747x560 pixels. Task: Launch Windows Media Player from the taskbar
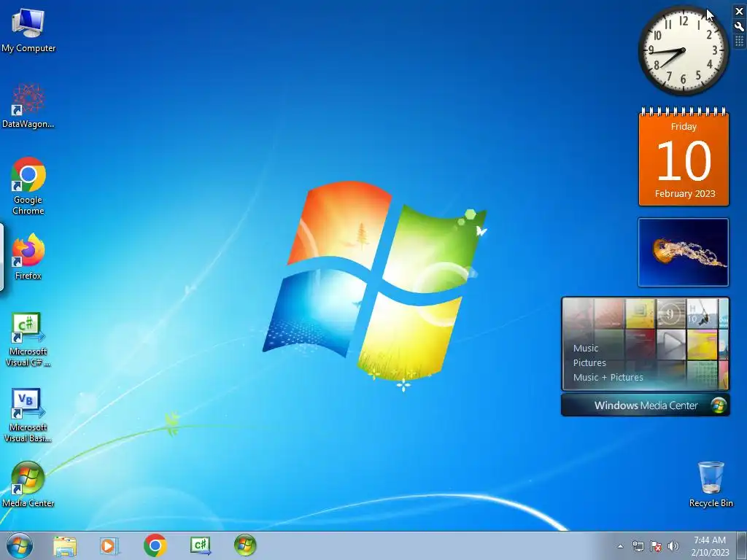coord(109,545)
